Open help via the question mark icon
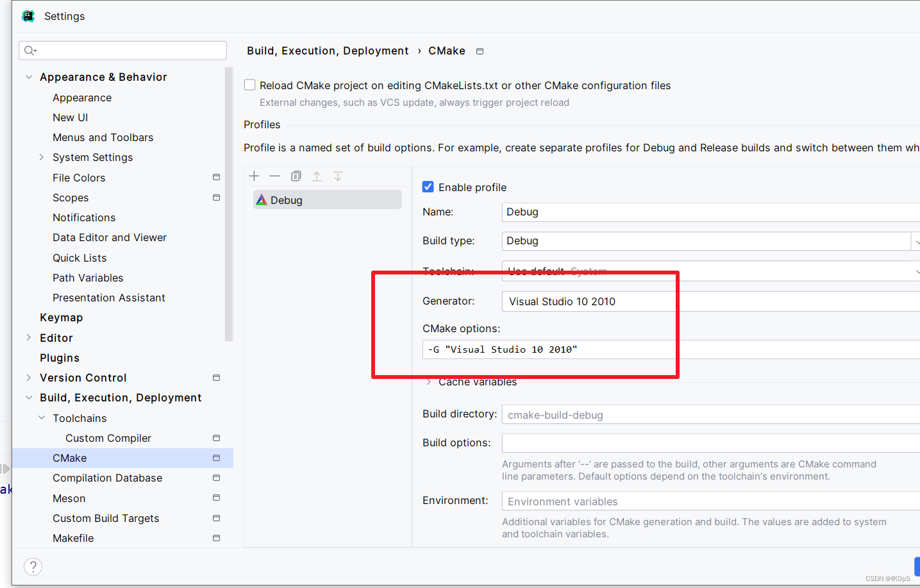Screen dimensions: 920x588 [x=33, y=566]
